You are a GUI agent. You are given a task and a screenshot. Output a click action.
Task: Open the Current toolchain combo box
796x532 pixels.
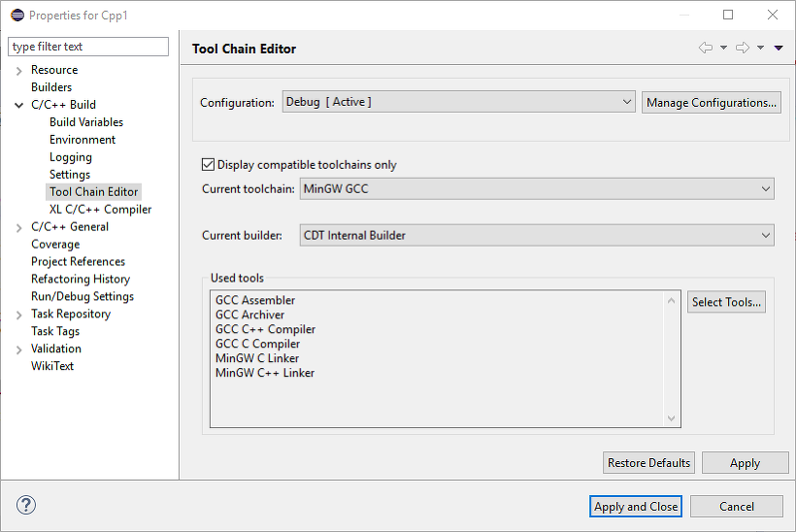click(x=537, y=189)
